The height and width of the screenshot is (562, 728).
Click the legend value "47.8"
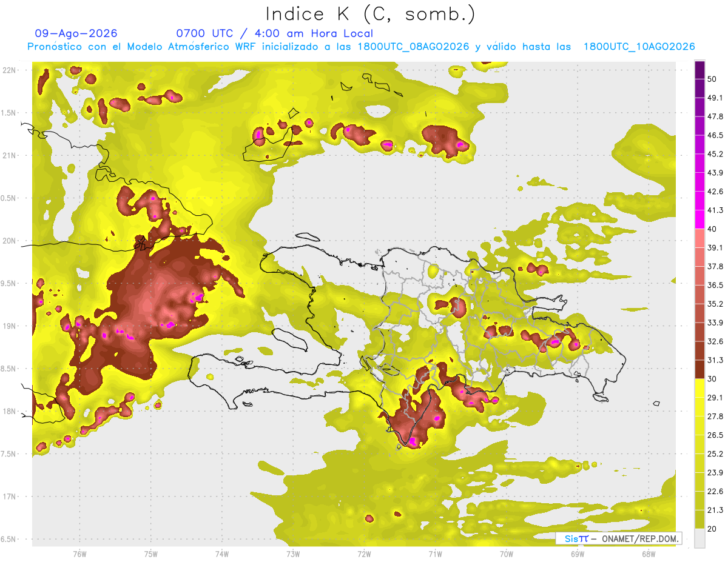pos(715,116)
